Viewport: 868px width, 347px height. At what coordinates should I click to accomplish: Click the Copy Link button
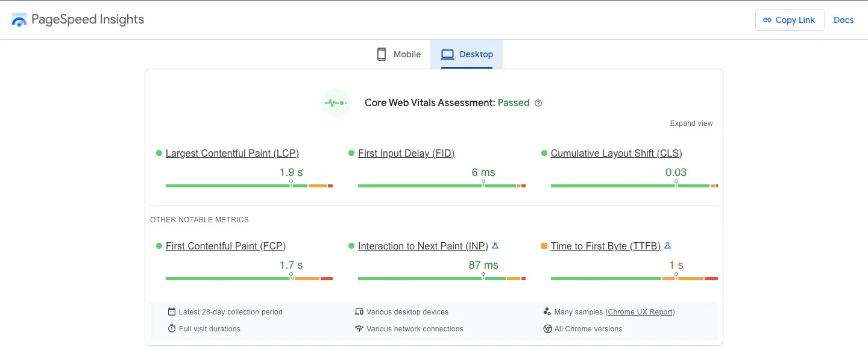[789, 20]
